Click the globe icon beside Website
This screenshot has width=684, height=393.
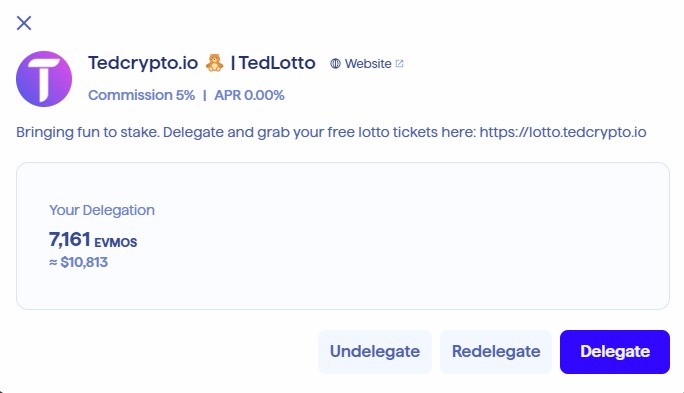[335, 64]
